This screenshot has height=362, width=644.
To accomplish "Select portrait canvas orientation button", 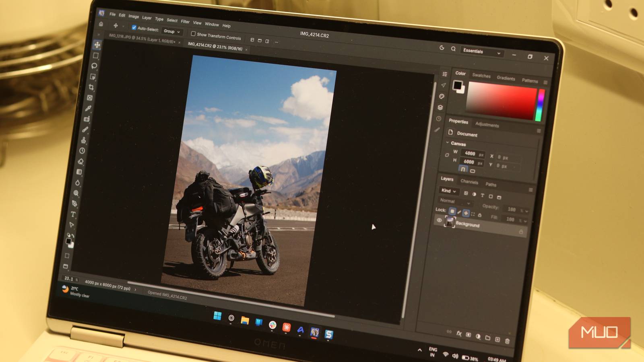I will point(463,169).
